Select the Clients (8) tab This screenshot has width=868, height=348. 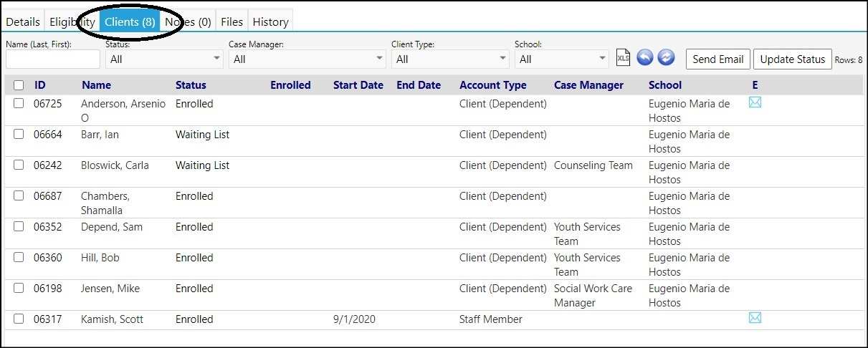point(130,21)
